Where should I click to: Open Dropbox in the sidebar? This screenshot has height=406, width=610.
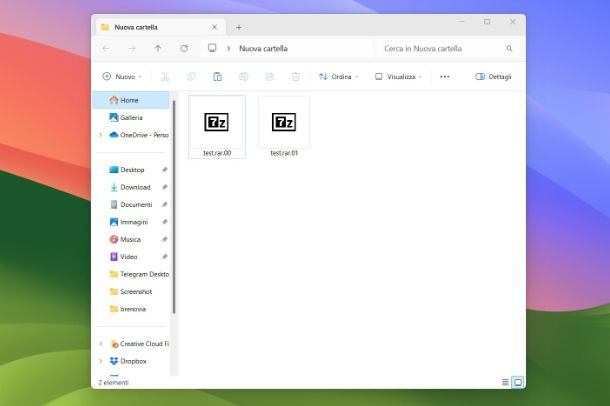click(x=128, y=361)
